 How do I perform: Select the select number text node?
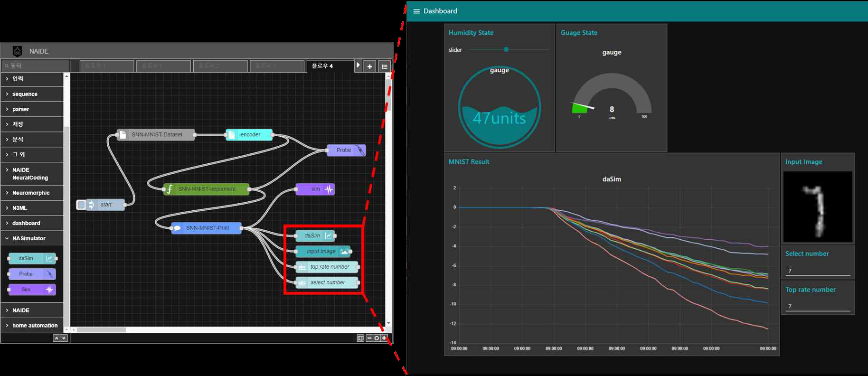click(327, 282)
